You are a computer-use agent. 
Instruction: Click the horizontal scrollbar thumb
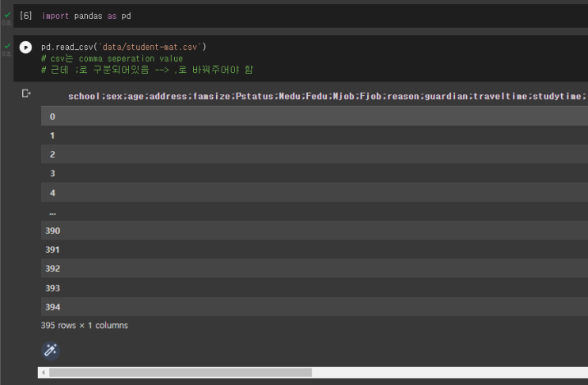(180, 372)
